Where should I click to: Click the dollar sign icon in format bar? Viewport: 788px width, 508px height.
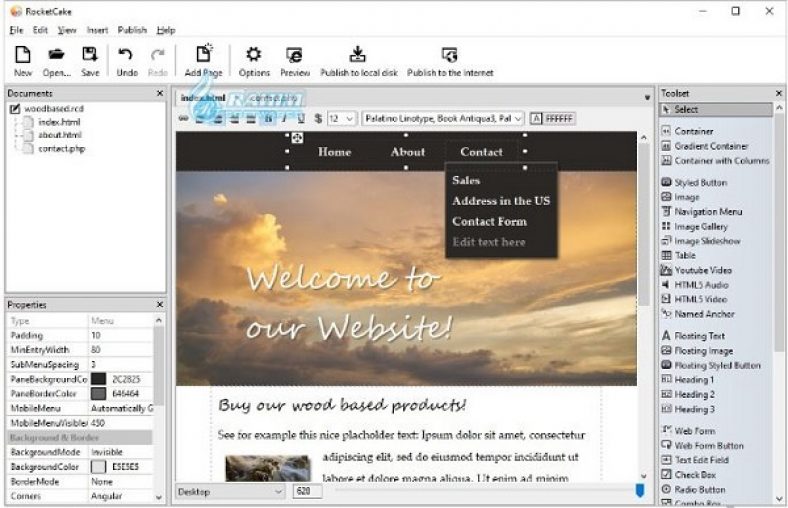[x=318, y=119]
